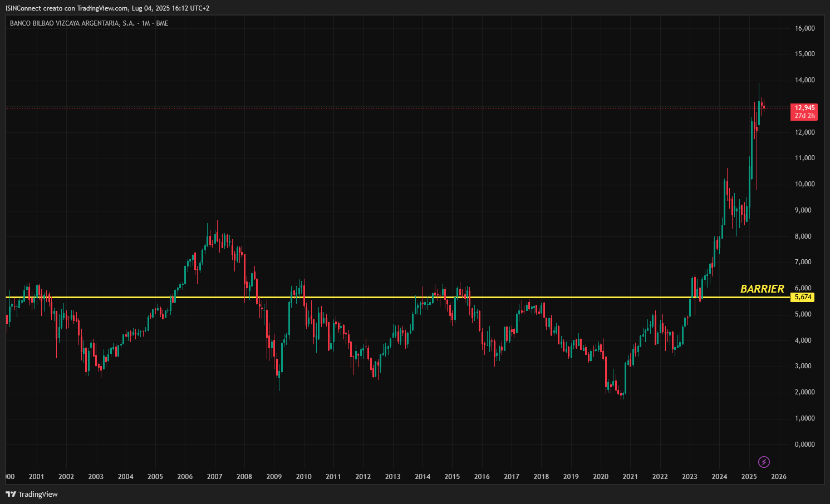Click the 16,000 price axis label
This screenshot has height=504, width=830.
pos(805,28)
